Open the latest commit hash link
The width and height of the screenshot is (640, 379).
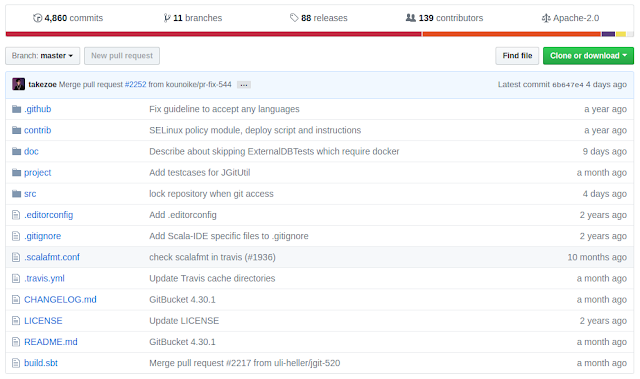tap(568, 85)
